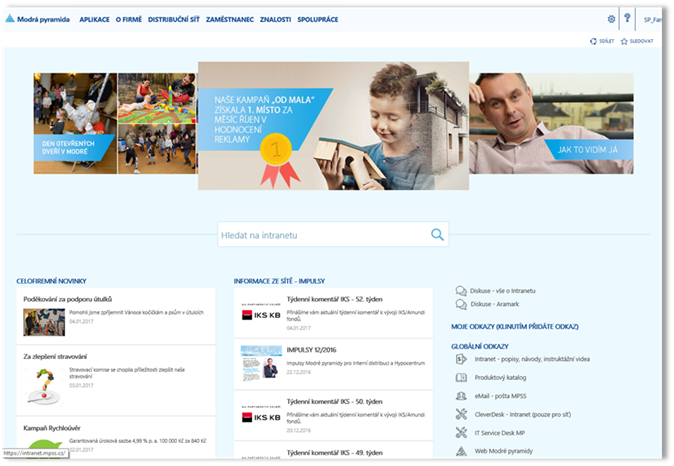Click the IT Service Desk MP tools icon

(x=461, y=432)
